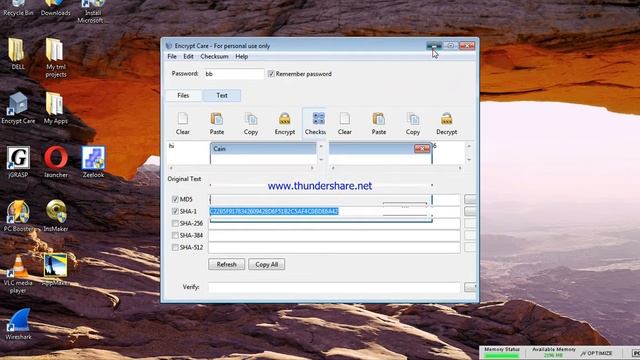Click the horizontal scrollbar under the 'hi' text box
Viewport: 640px width, 360px height.
click(242, 168)
